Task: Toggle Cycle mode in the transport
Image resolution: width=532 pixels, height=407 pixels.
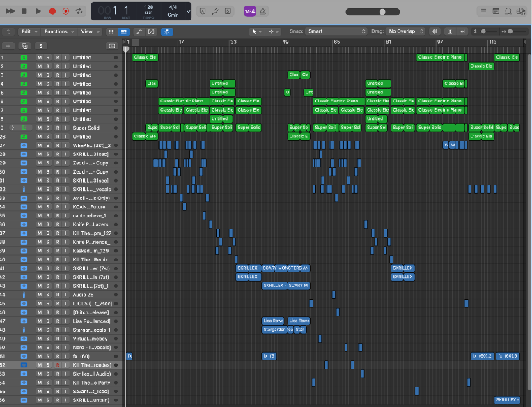Action: pos(79,11)
